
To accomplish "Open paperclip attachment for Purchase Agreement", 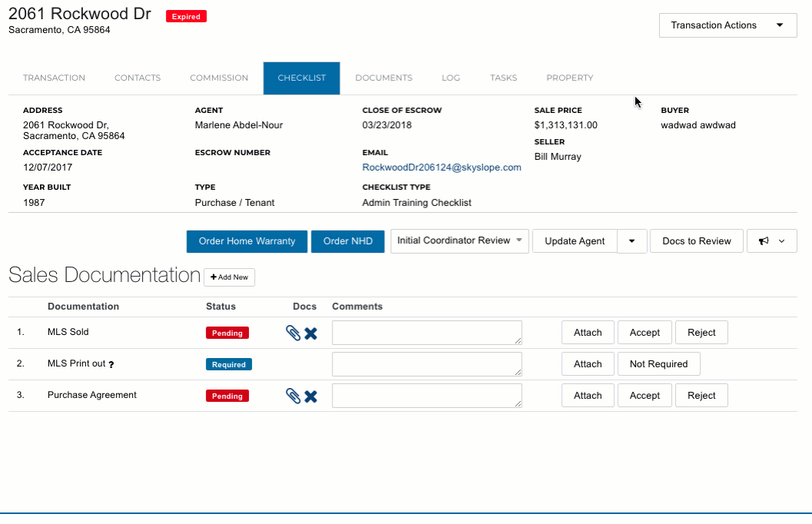I will pos(293,396).
